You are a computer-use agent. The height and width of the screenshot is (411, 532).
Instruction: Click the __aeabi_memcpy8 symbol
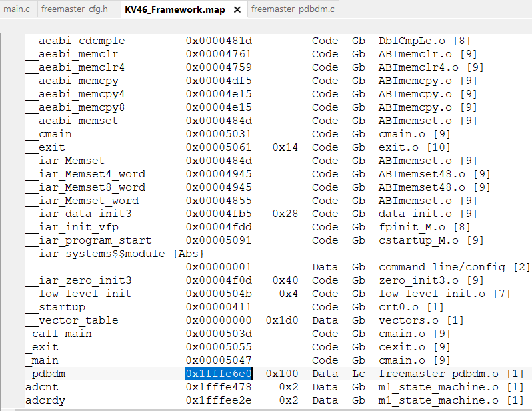click(x=75, y=107)
